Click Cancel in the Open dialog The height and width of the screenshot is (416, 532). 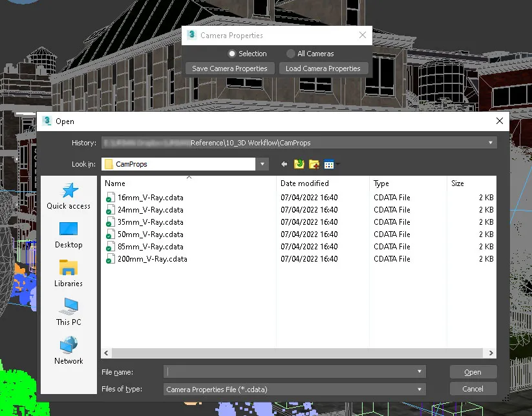click(x=473, y=389)
